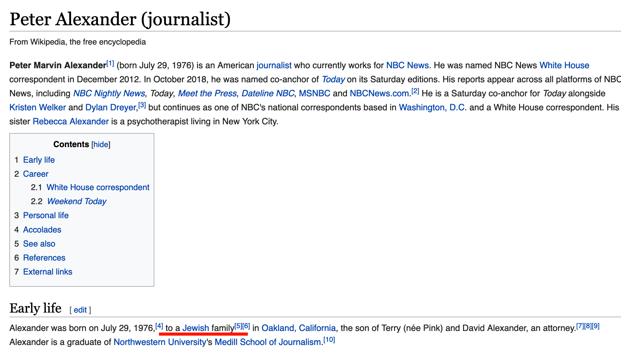The height and width of the screenshot is (364, 621).
Task: Click the Early life section heading
Action: tap(35, 308)
